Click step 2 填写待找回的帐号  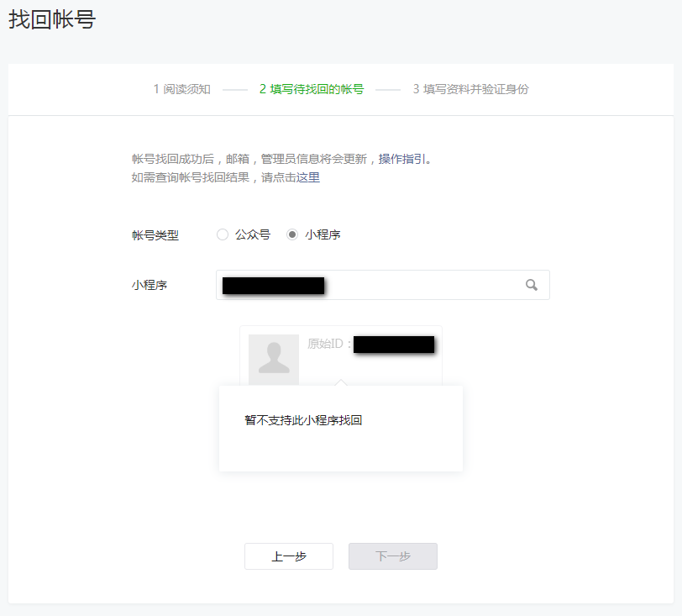(312, 89)
